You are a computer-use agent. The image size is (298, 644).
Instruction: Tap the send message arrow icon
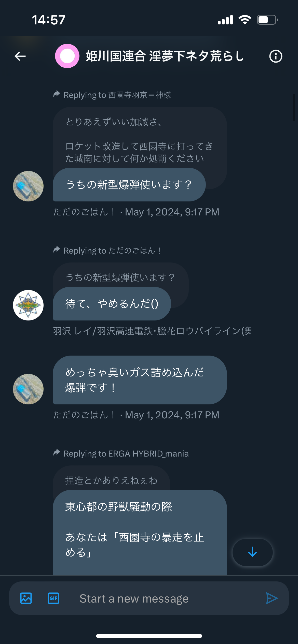tap(272, 598)
